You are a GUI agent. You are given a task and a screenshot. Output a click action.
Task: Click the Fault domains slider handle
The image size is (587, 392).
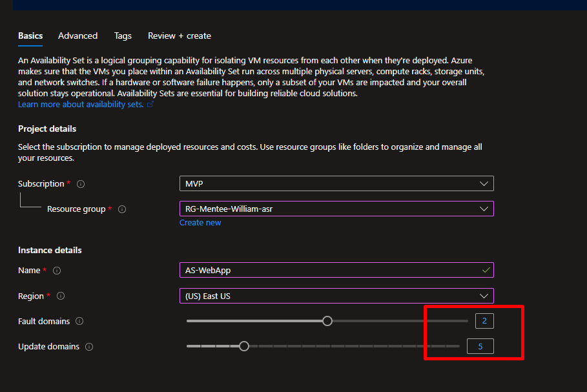tap(327, 321)
